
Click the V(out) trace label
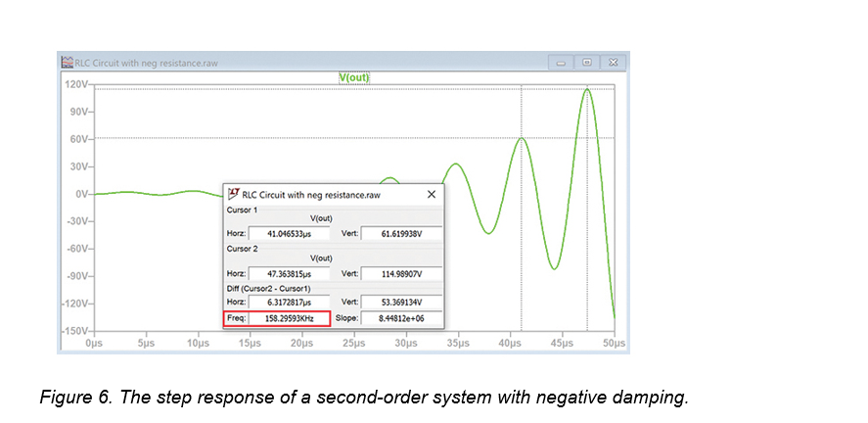click(x=353, y=77)
